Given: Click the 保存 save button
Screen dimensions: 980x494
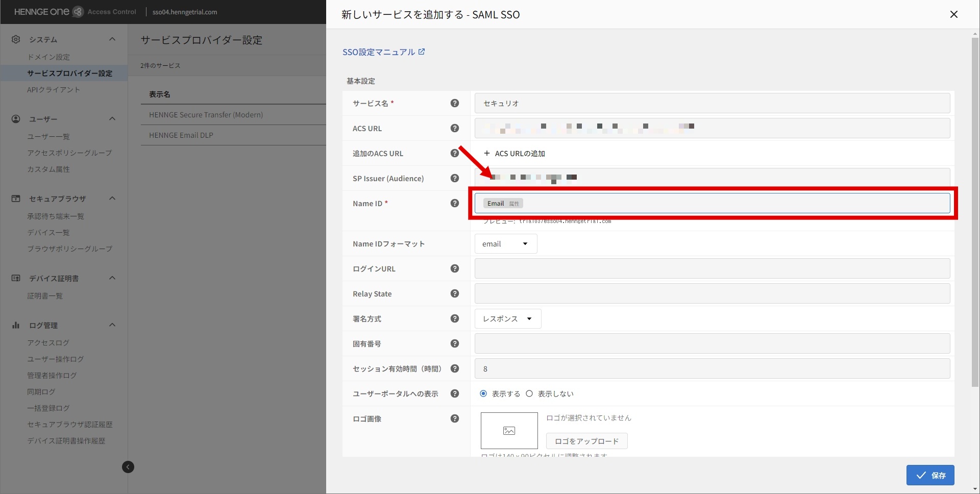Looking at the screenshot, I should point(930,475).
